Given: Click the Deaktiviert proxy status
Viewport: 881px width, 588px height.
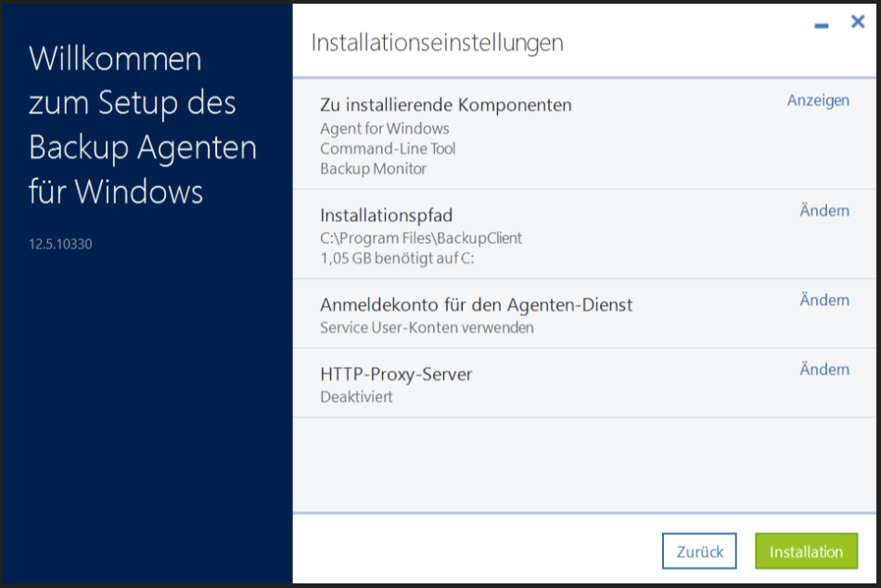Looking at the screenshot, I should (x=356, y=397).
